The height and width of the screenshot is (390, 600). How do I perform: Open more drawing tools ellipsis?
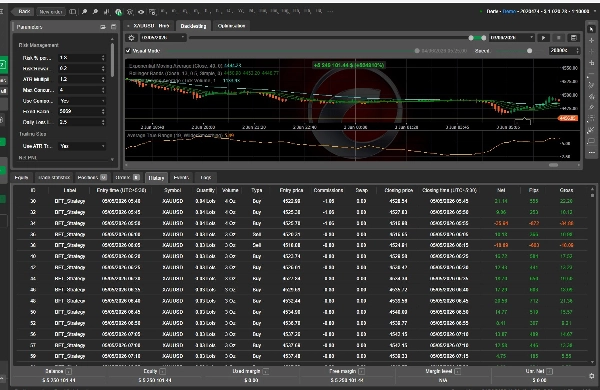click(x=591, y=152)
